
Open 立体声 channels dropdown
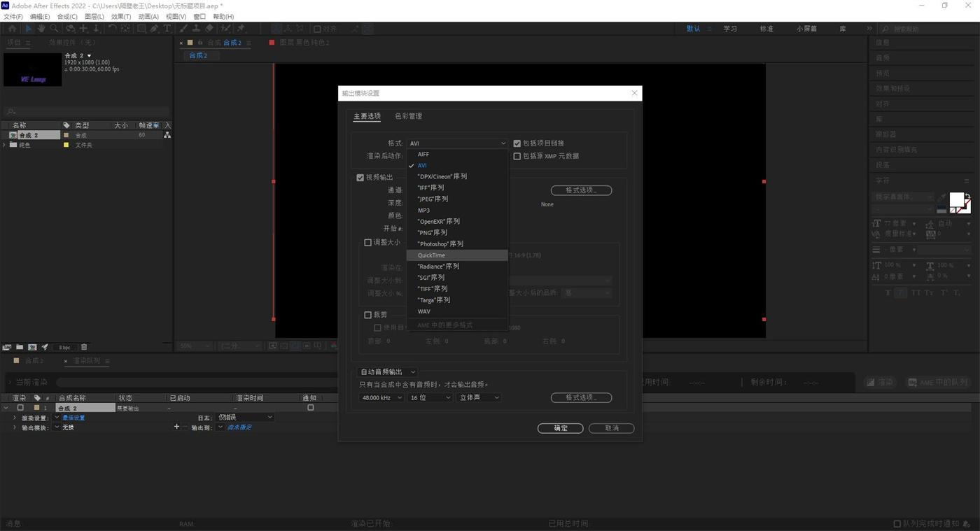tap(479, 397)
